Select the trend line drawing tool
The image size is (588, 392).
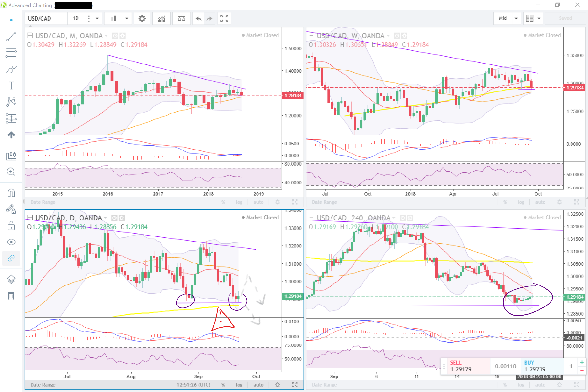(x=11, y=37)
